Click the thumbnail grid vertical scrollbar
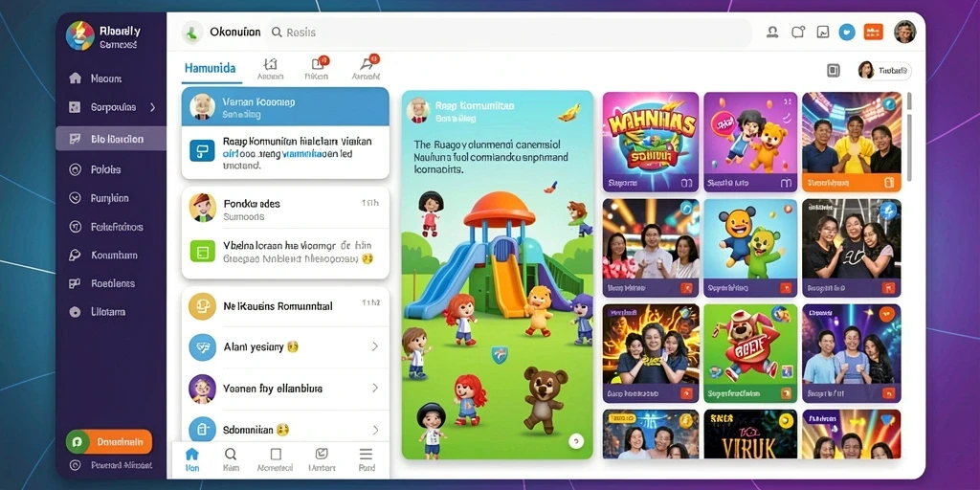Viewport: 980px width, 490px height. [909, 136]
